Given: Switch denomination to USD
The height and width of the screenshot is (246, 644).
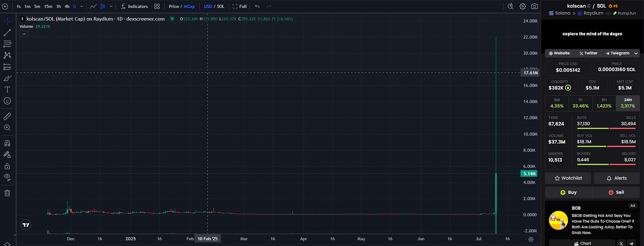Looking at the screenshot, I should (208, 7).
